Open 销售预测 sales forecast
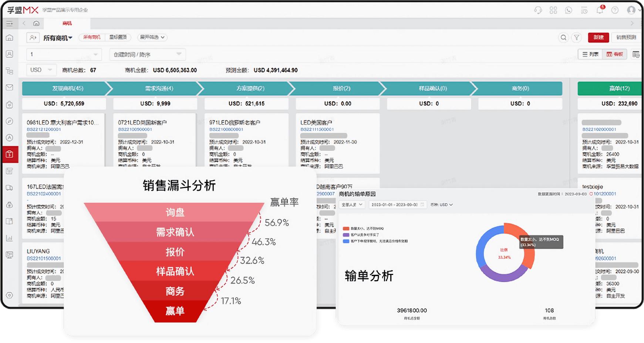Image resolution: width=644 pixels, height=343 pixels. (x=626, y=38)
